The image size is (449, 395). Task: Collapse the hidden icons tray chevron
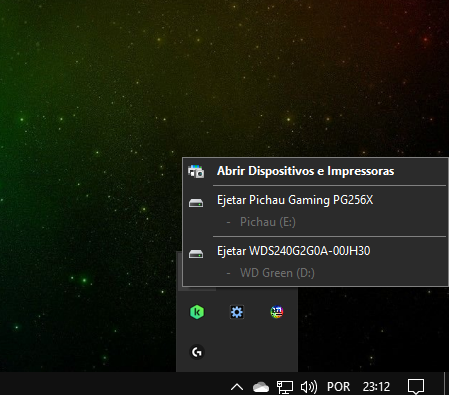pyautogui.click(x=237, y=387)
